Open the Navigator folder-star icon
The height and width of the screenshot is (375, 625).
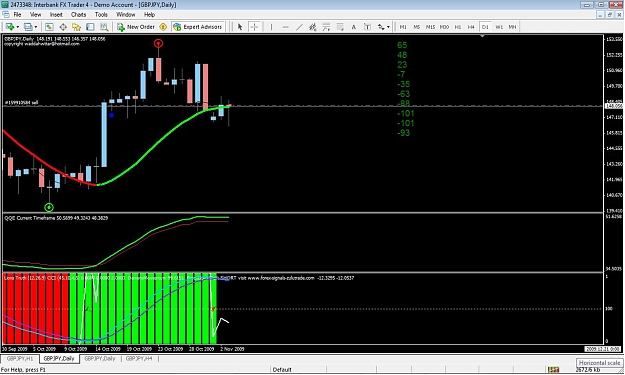click(x=77, y=27)
